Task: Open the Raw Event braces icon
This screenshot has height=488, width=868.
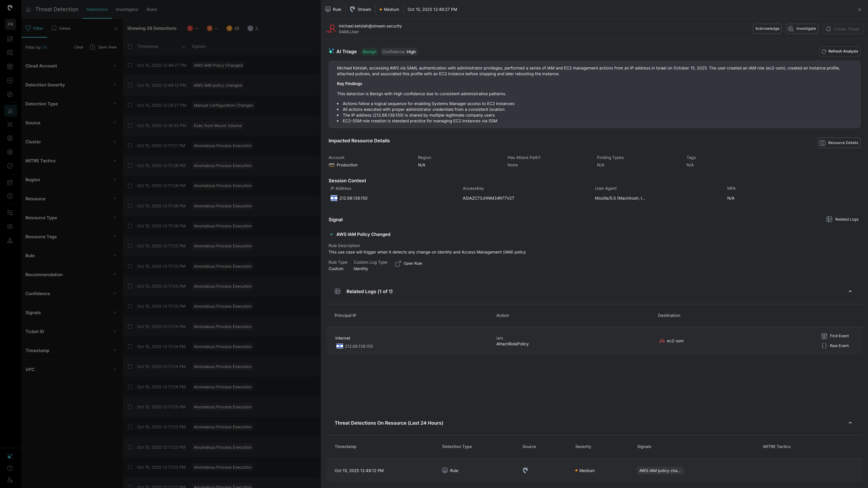Action: pyautogui.click(x=824, y=346)
